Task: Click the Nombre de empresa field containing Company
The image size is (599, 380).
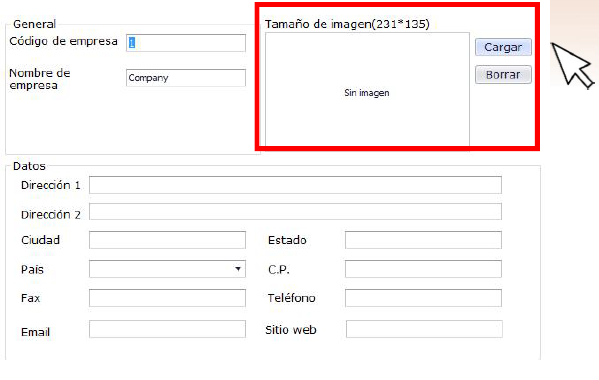Action: (x=186, y=78)
